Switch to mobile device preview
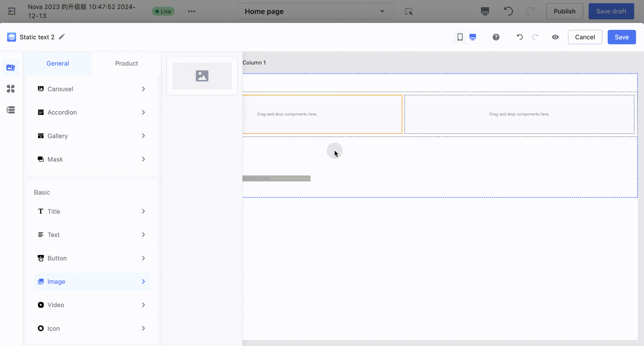The image size is (644, 346). point(460,37)
